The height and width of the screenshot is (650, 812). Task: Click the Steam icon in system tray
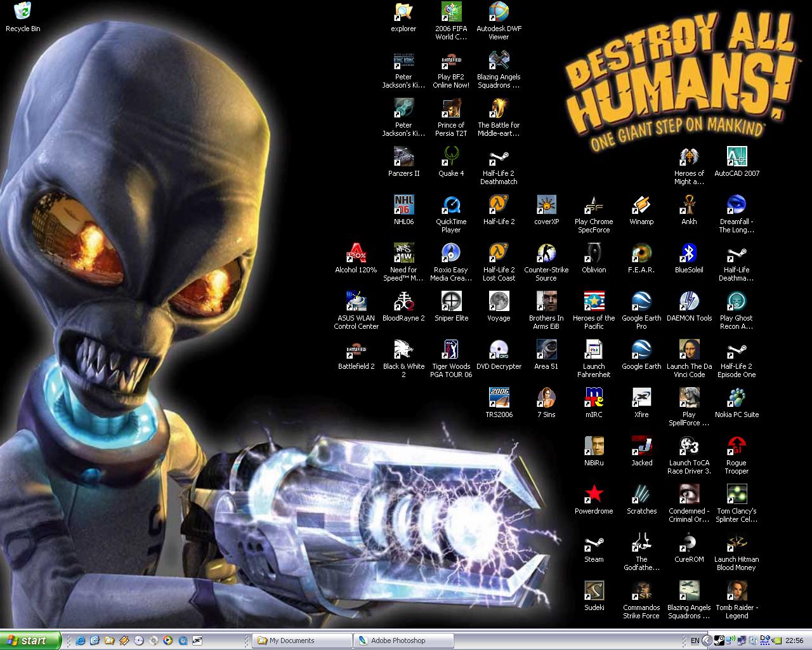[719, 640]
